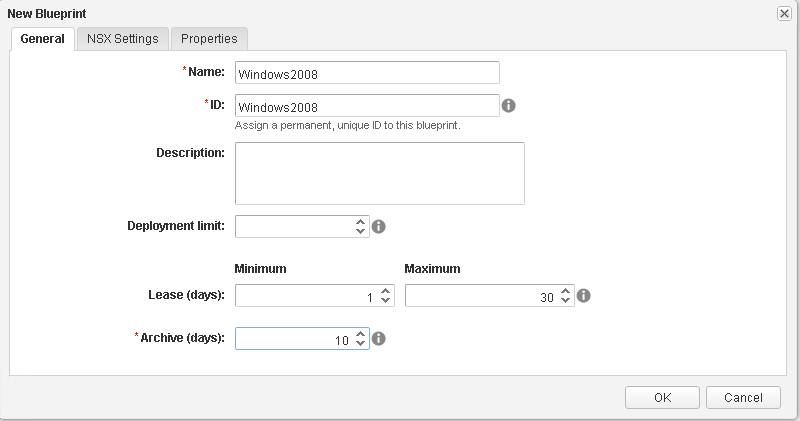Decrement the Minimum lease days
Image resolution: width=800 pixels, height=421 pixels.
(386, 302)
